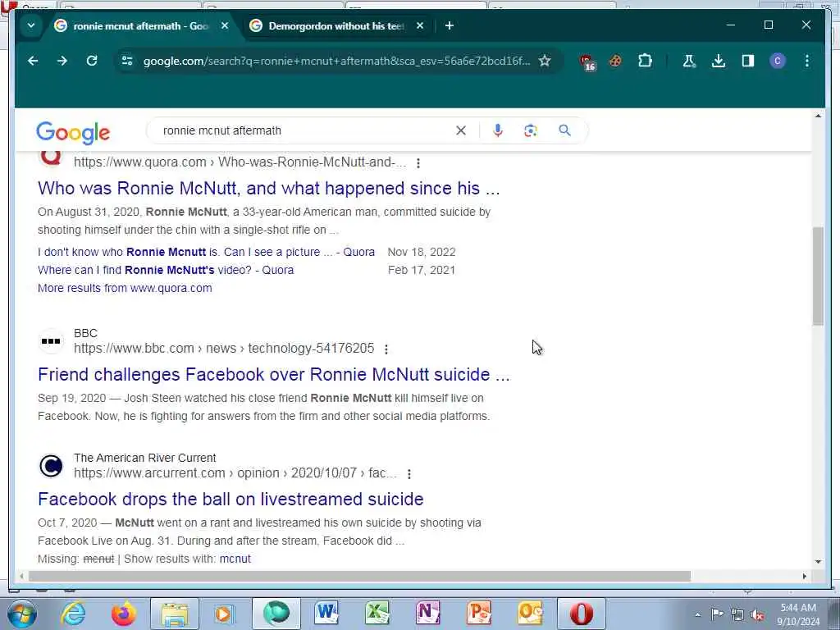View site information icon in address bar
This screenshot has width=840, height=630.
coord(127,61)
